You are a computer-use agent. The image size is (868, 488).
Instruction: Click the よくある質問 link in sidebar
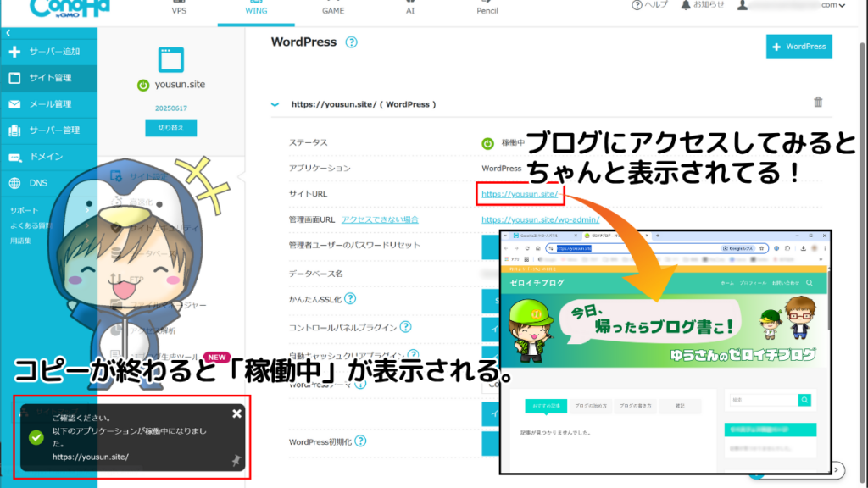31,225
